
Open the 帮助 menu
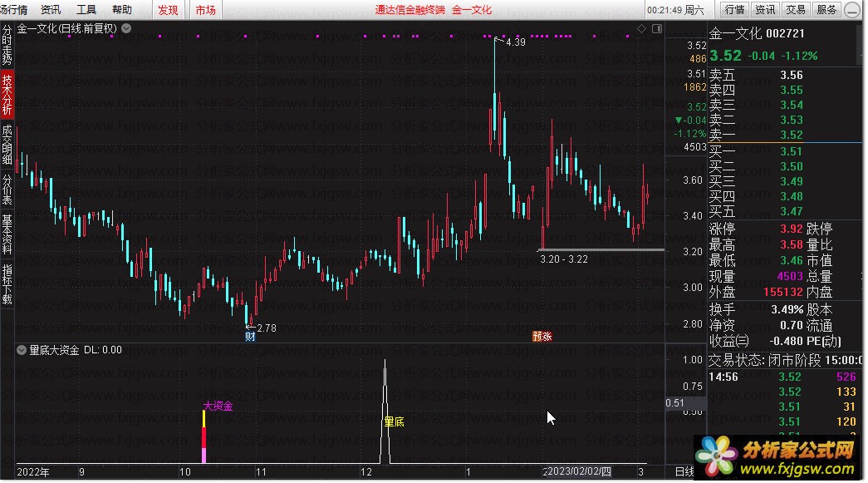[x=122, y=9]
